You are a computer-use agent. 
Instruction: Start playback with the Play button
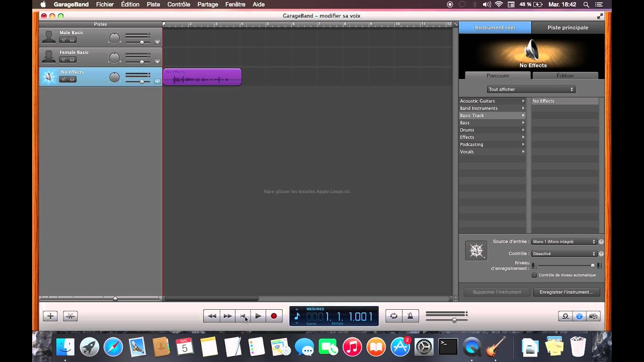point(258,316)
